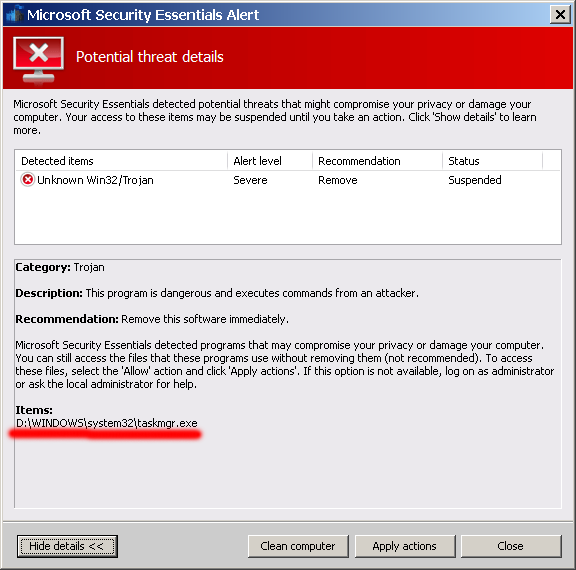Sort by Detected items column header
The height and width of the screenshot is (570, 576).
121,161
